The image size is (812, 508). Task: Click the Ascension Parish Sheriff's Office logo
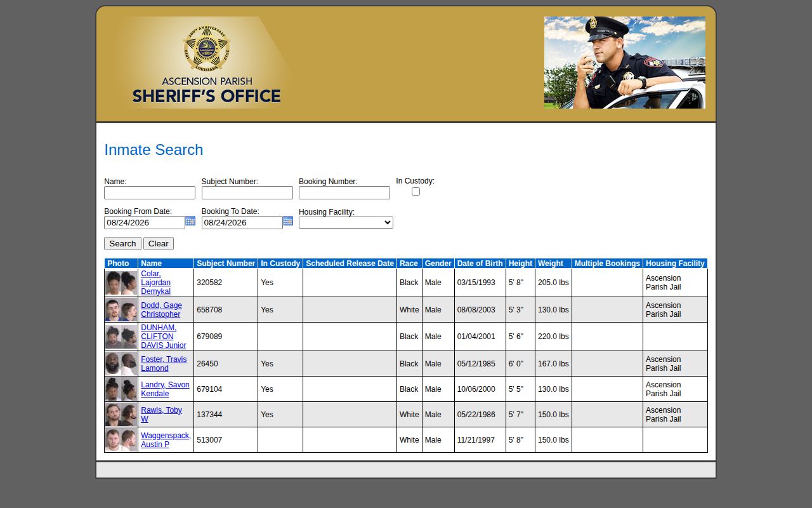[202, 63]
